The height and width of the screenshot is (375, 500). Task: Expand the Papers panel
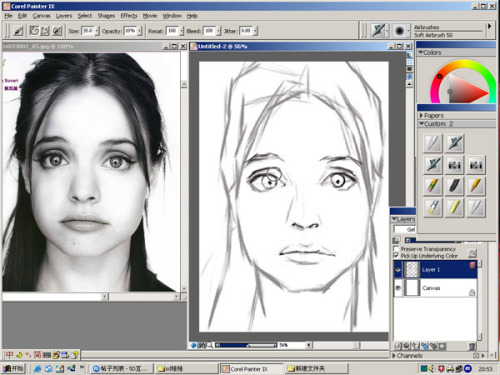[x=421, y=115]
